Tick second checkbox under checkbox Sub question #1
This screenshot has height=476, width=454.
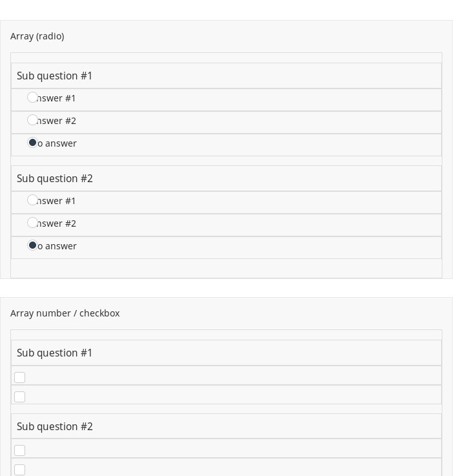pyautogui.click(x=19, y=397)
